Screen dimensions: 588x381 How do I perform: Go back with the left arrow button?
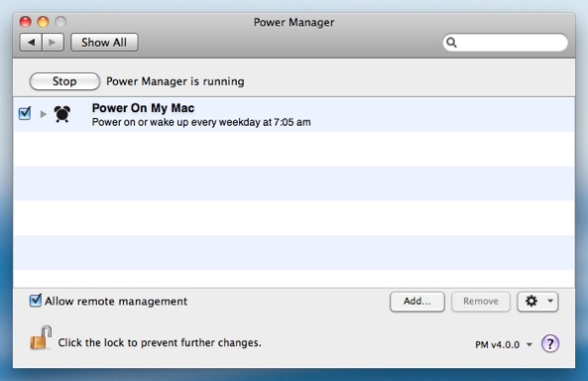[x=31, y=43]
